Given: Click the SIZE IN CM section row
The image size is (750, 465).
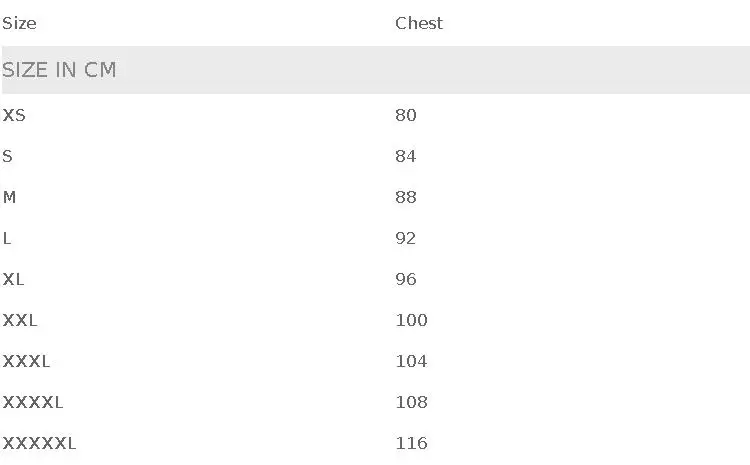Looking at the screenshot, I should [x=59, y=70].
